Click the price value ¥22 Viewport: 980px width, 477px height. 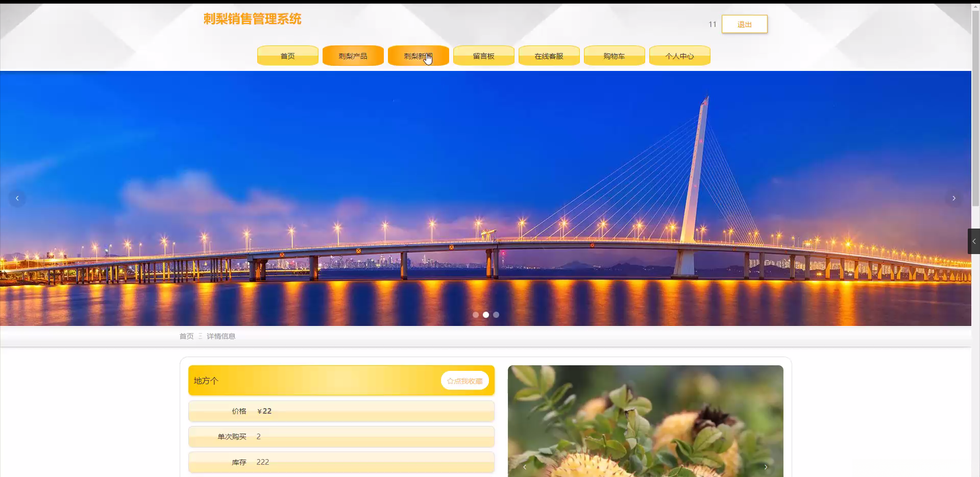[x=264, y=411]
